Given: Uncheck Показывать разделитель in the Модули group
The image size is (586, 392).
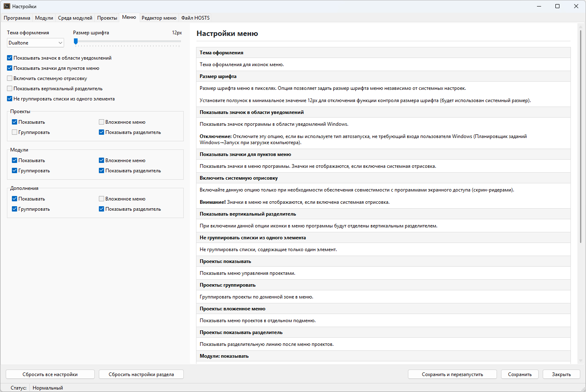Looking at the screenshot, I should tap(102, 171).
